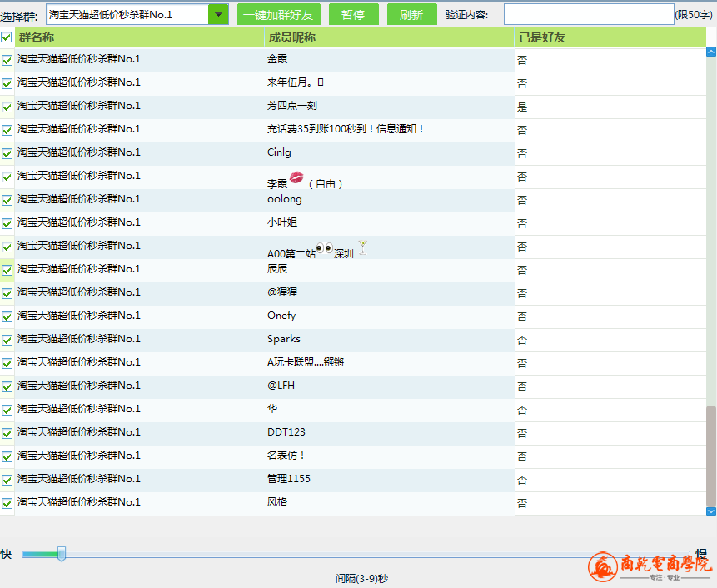Viewport: 717px width, 588px height.
Task: Sort by the 成员昵称 column header
Action: (389, 37)
